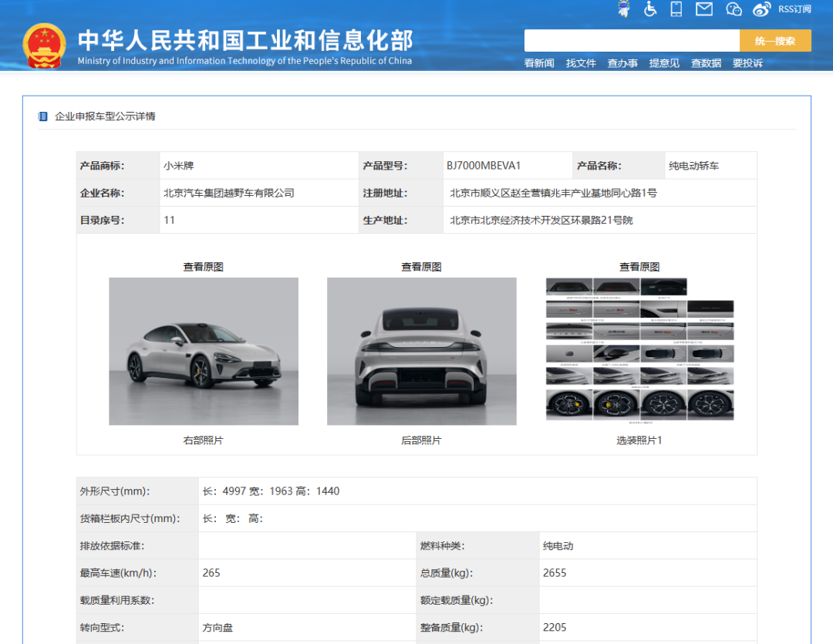Select the 整备质量 value 2205

(x=555, y=627)
